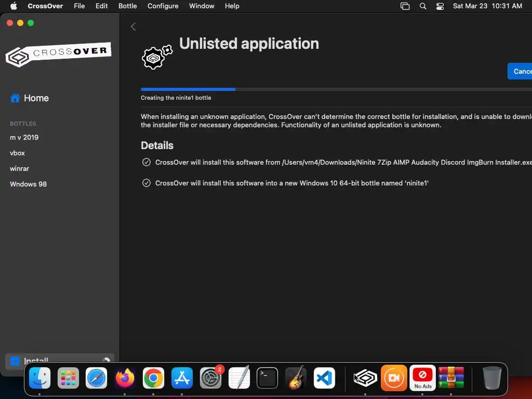The width and height of the screenshot is (532, 399).
Task: Click the checkmark beside new bottle detail
Action: 146,183
